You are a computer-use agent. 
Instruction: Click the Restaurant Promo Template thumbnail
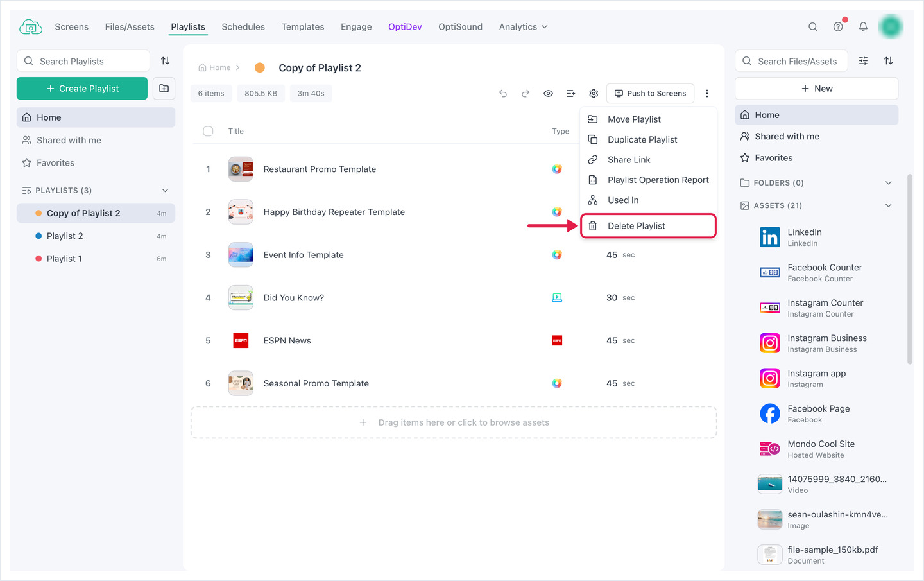(x=241, y=169)
